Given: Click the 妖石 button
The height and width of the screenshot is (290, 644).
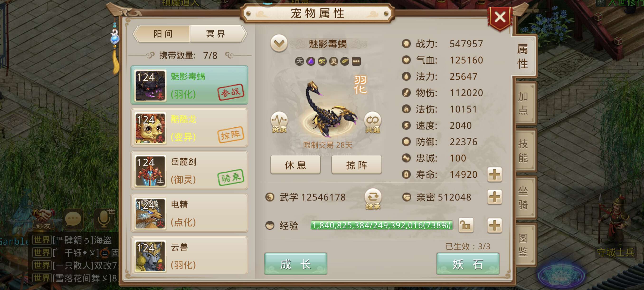Looking at the screenshot, I should pyautogui.click(x=468, y=264).
